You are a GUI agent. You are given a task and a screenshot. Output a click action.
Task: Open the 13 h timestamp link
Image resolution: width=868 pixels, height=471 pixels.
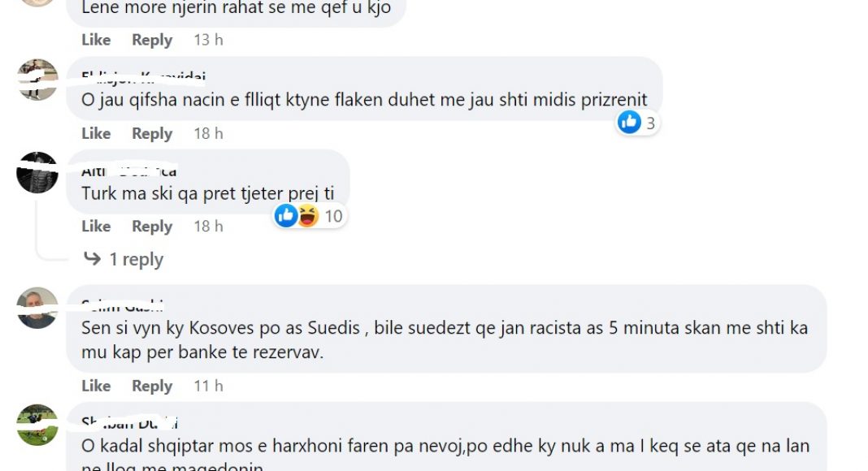[x=208, y=40]
